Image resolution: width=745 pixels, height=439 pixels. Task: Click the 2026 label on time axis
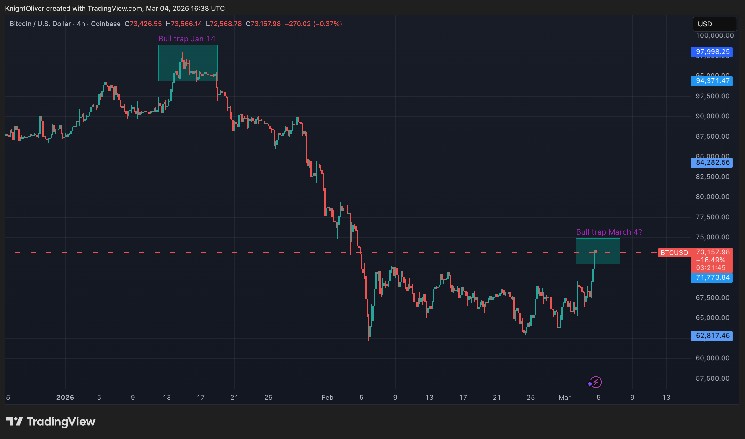[x=65, y=397]
